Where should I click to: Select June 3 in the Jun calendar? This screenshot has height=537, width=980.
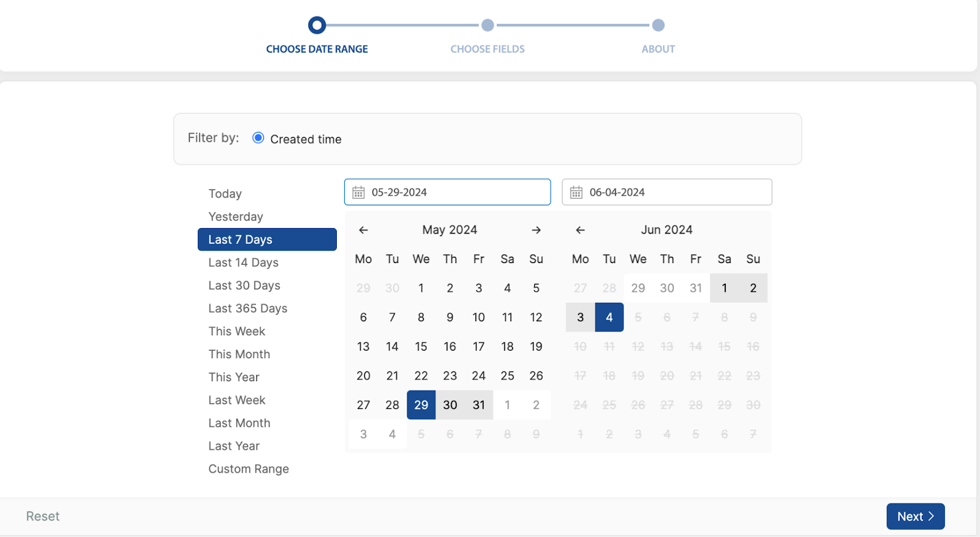point(581,317)
